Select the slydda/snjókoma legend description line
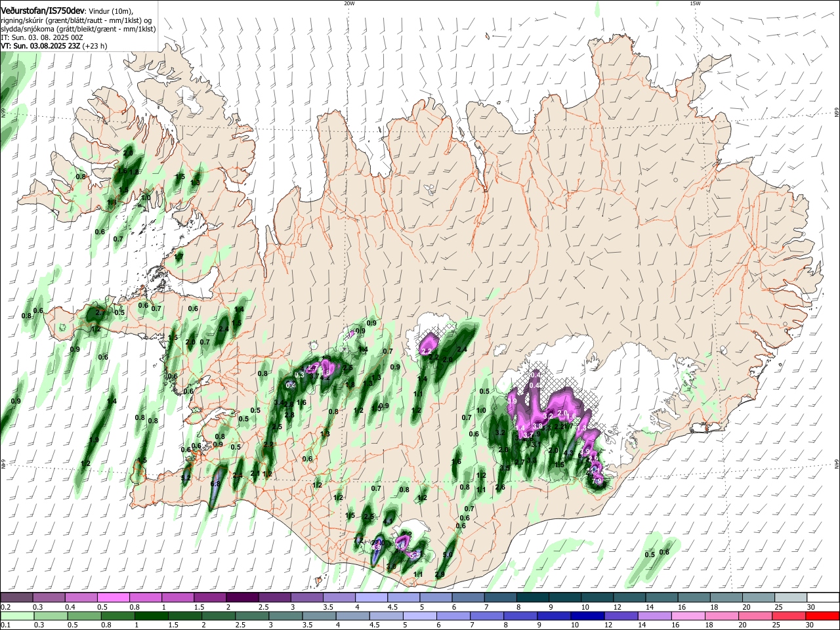This screenshot has height=630, width=840. pos(78,29)
